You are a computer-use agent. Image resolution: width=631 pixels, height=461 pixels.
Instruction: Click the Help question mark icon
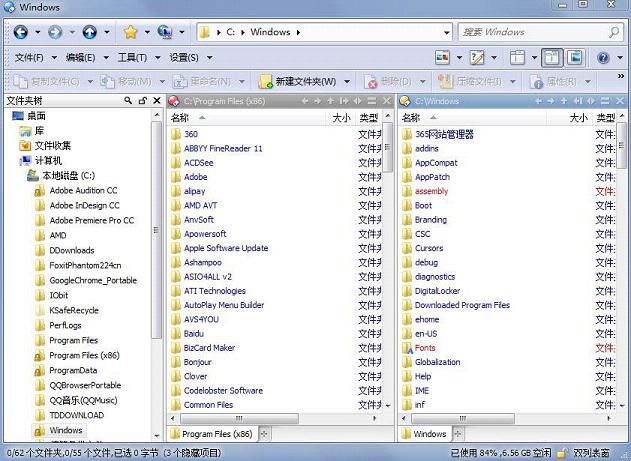pyautogui.click(x=603, y=57)
